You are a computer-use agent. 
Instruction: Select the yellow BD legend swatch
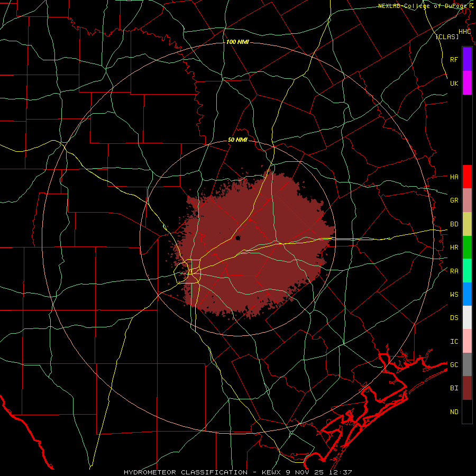(467, 224)
